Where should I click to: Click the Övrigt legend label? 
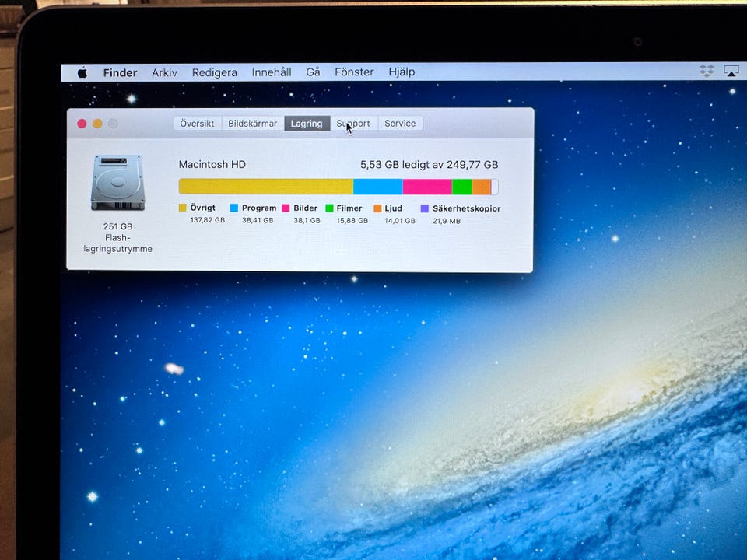[x=203, y=208]
